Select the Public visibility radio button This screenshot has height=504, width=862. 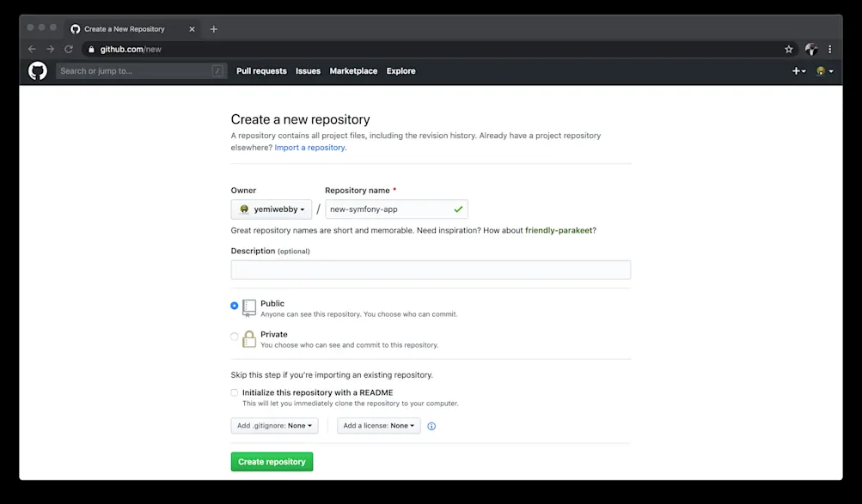233,305
